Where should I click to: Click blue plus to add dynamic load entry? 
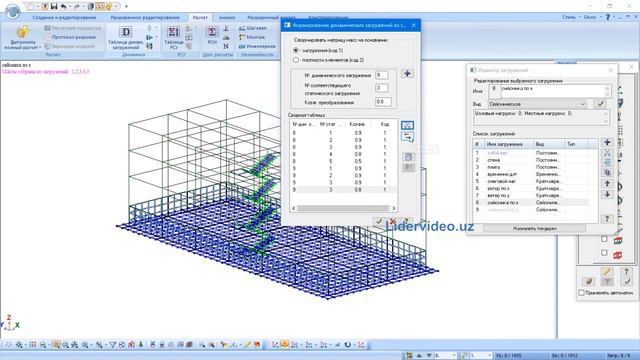click(407, 73)
